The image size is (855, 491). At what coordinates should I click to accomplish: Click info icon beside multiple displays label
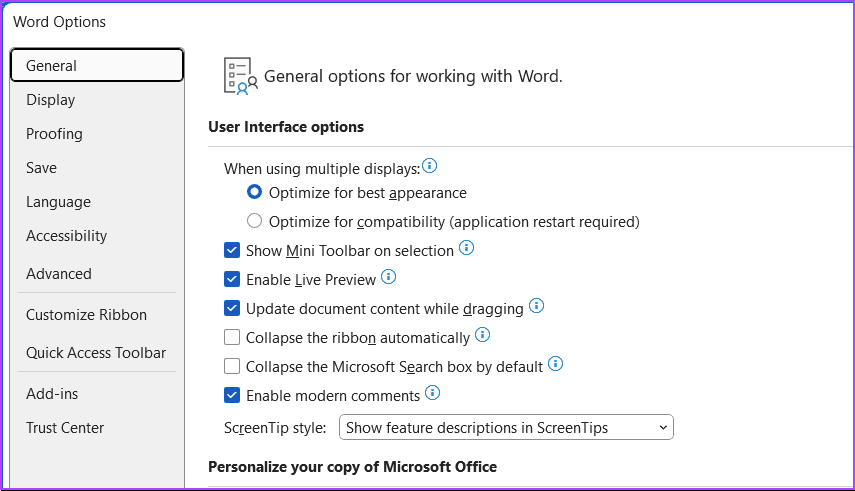pos(430,165)
